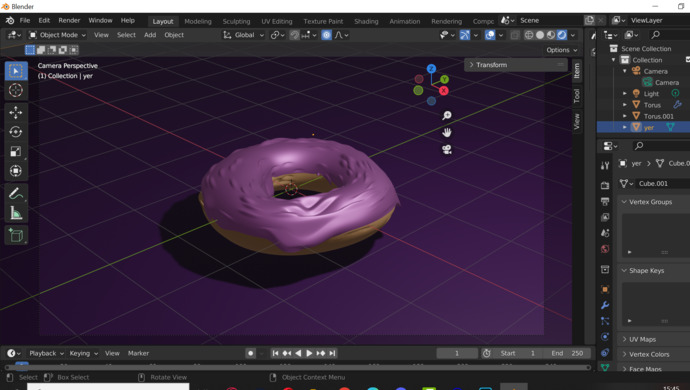Open Global transform orientation dropdown
The image size is (690, 390).
click(x=243, y=35)
